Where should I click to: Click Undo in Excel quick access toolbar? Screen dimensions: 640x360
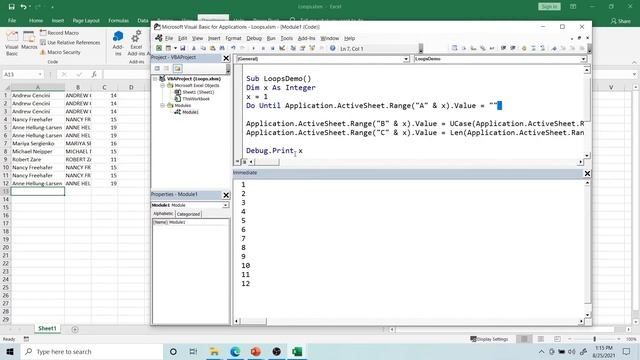click(x=24, y=7)
